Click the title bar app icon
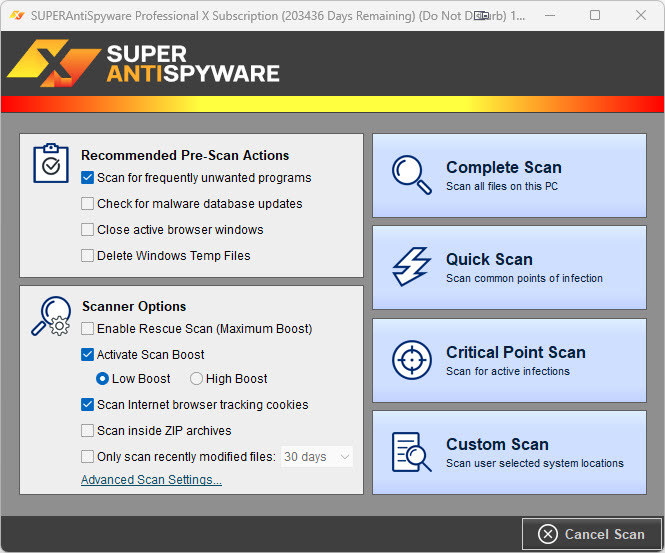The height and width of the screenshot is (553, 665). (x=16, y=15)
